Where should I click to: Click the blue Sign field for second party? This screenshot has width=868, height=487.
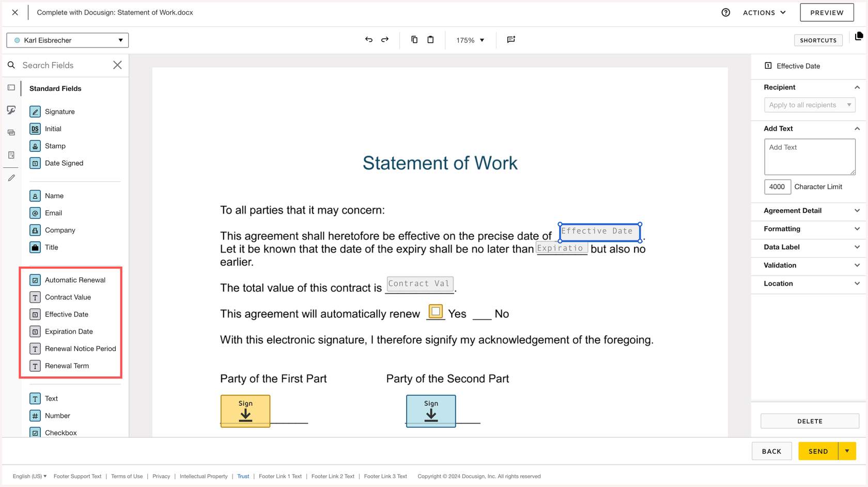click(x=430, y=411)
